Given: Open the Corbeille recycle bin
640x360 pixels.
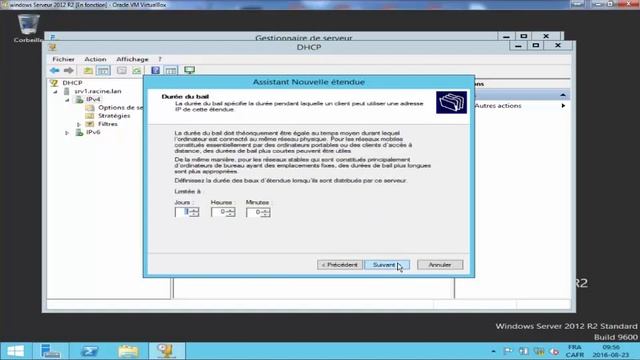Looking at the screenshot, I should (x=28, y=28).
